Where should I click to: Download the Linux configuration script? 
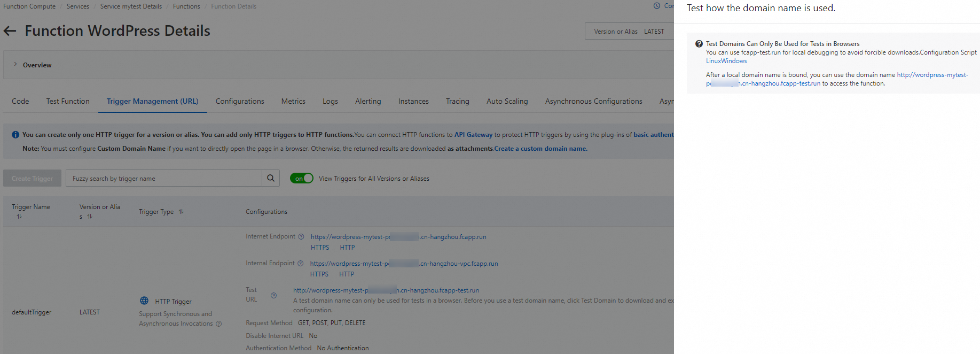(x=714, y=61)
